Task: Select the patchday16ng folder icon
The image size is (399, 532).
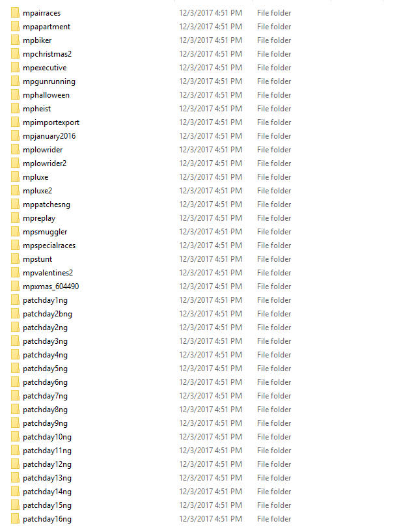Action: pos(15,519)
